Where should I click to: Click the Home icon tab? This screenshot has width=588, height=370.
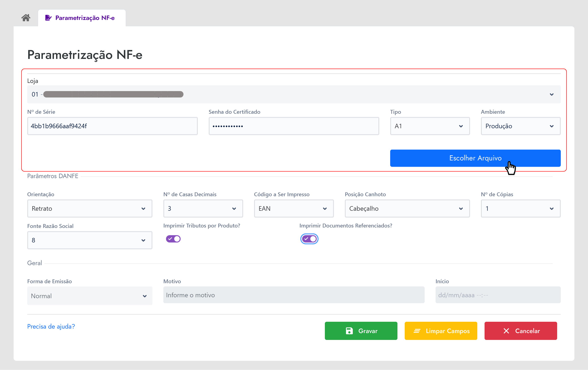(x=26, y=18)
